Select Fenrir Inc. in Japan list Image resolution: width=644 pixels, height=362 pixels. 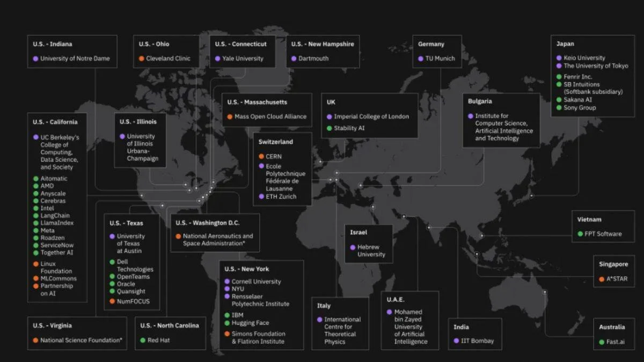pyautogui.click(x=574, y=77)
